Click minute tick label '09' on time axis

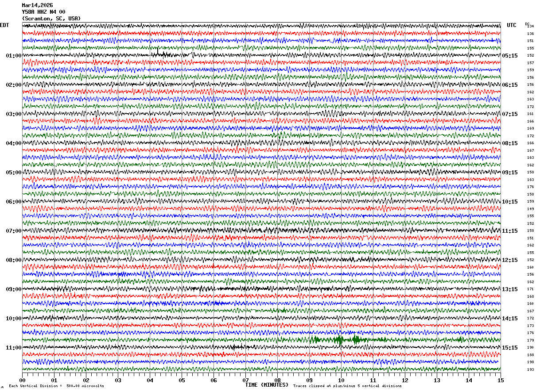[309, 380]
